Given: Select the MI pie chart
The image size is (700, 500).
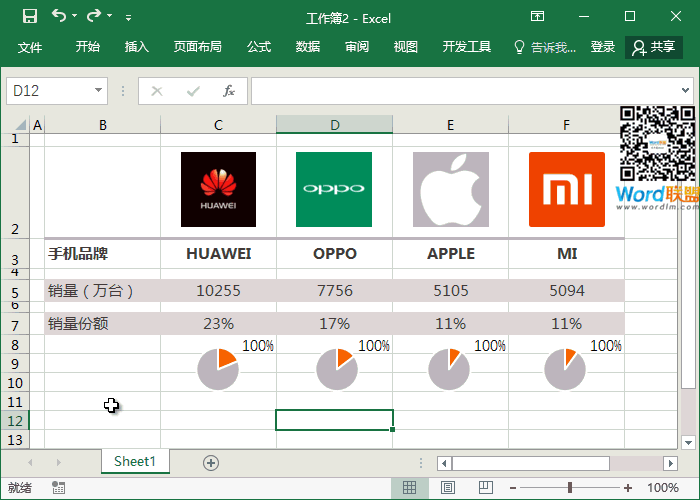Looking at the screenshot, I should tap(565, 369).
